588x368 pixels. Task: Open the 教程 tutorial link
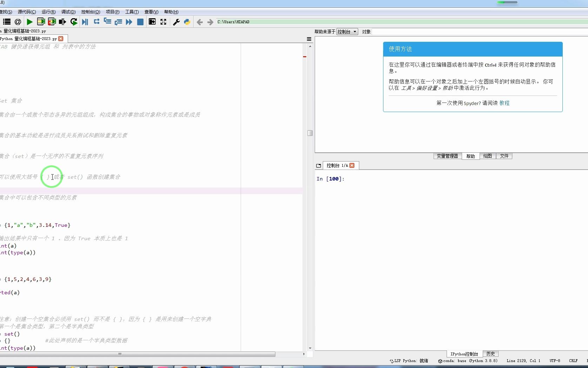coord(504,103)
